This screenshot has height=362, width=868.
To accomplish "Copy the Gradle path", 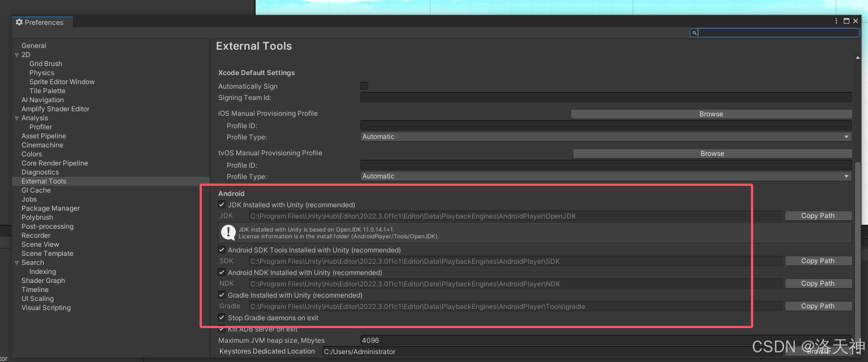I will [818, 306].
